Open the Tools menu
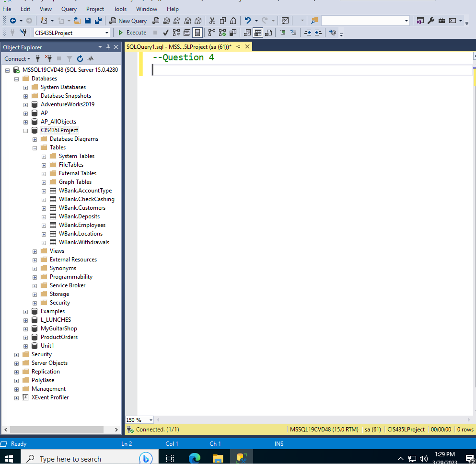This screenshot has width=476, height=464. click(x=120, y=9)
